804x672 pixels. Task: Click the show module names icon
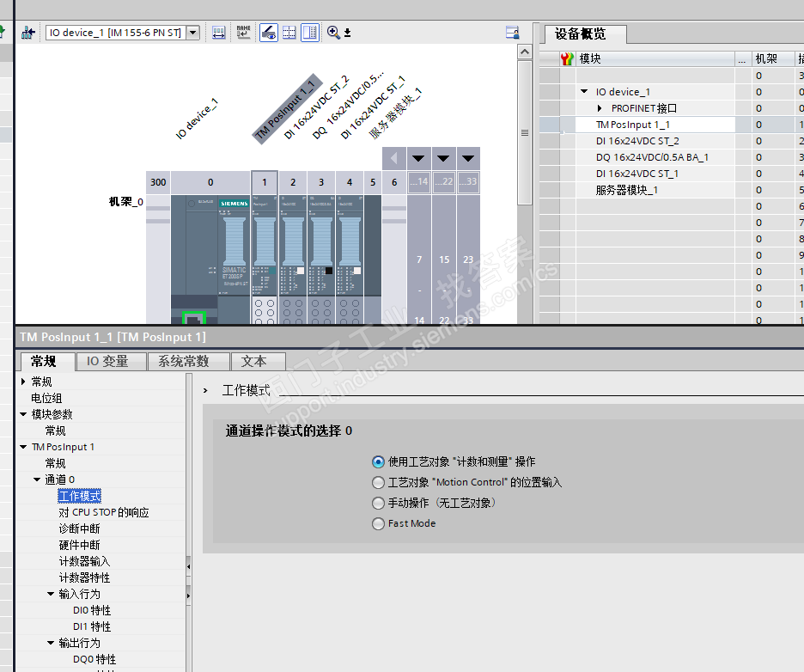pyautogui.click(x=244, y=33)
